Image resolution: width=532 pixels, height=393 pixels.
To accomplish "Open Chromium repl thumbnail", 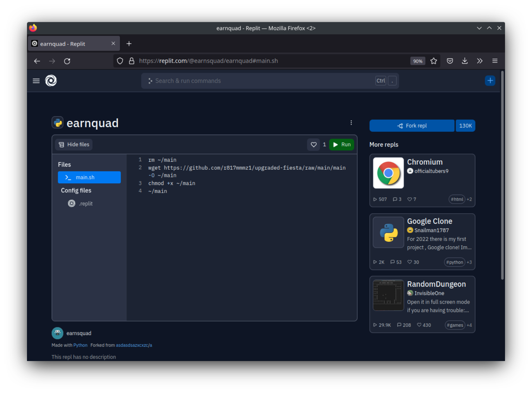I will 388,173.
